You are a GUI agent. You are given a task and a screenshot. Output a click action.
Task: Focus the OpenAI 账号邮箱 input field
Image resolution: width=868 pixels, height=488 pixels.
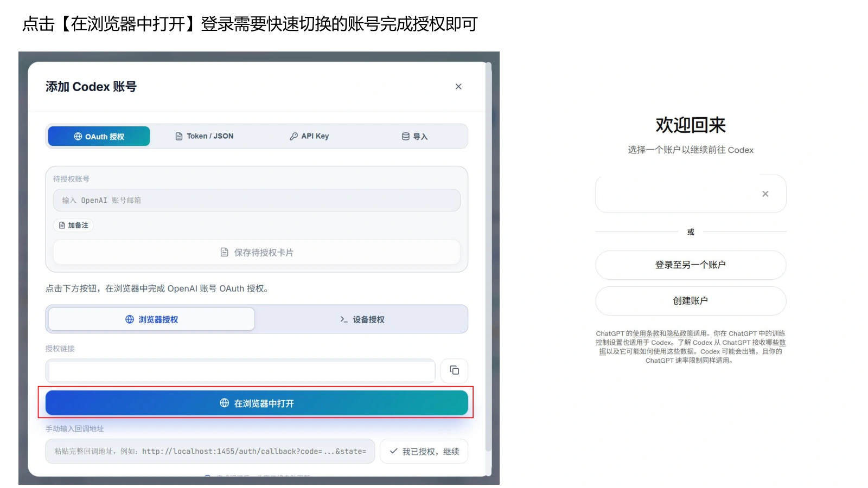tap(257, 200)
